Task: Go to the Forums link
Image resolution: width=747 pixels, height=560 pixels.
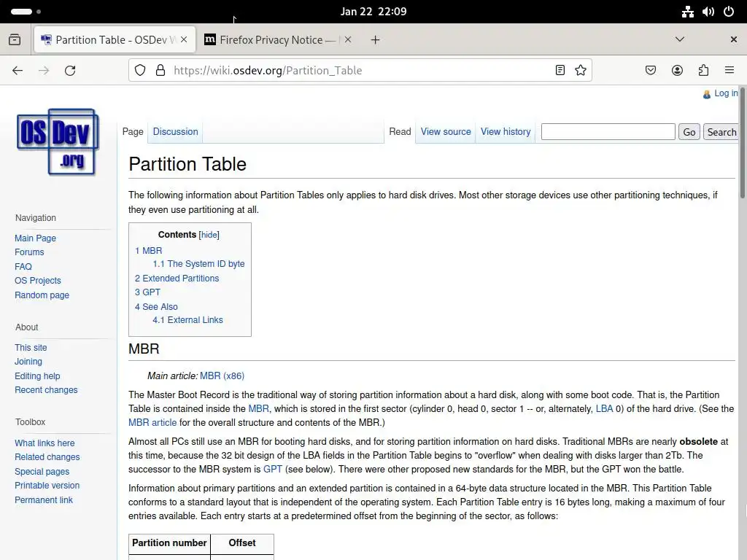Action: (29, 252)
